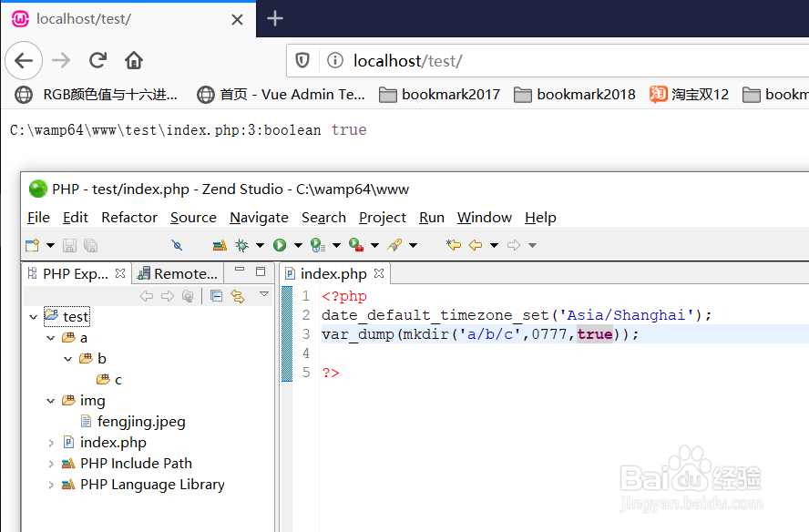Image resolution: width=809 pixels, height=532 pixels.
Task: Close the PHP Explorer tab
Action: coord(120,273)
